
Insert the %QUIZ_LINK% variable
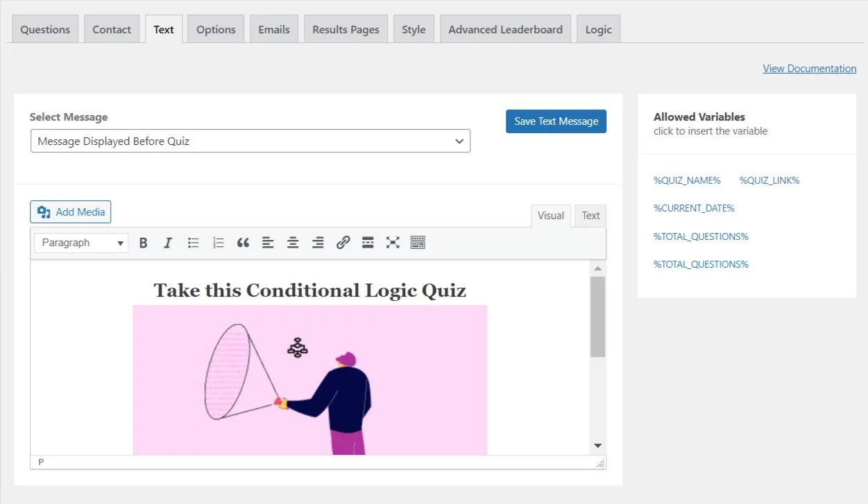pos(769,180)
